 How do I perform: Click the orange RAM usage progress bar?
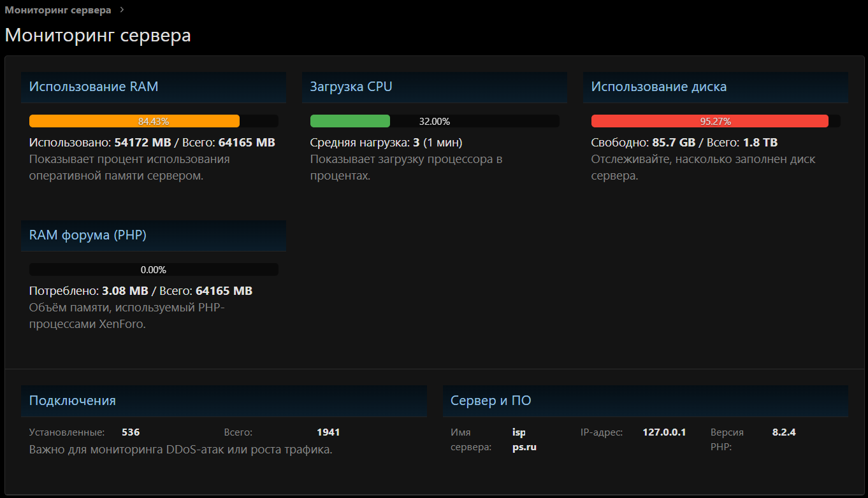point(134,121)
